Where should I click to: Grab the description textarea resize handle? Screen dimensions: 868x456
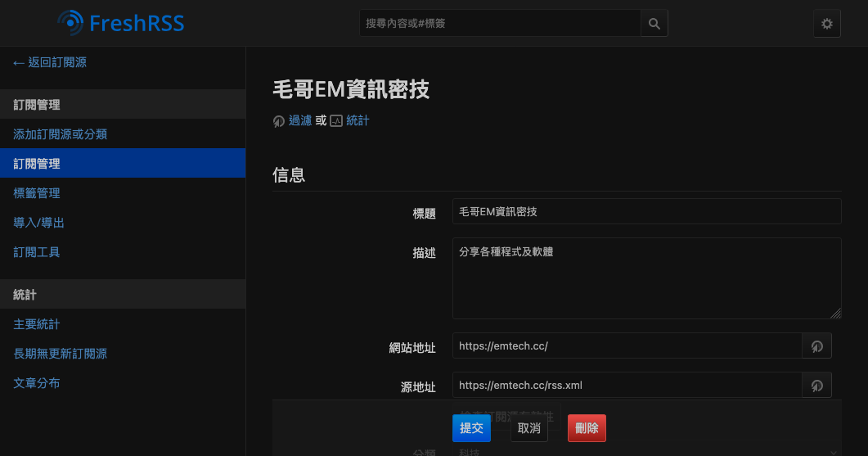[836, 314]
